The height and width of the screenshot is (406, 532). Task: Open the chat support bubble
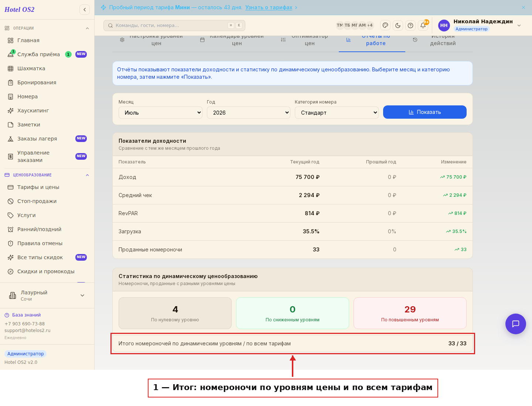pyautogui.click(x=515, y=324)
